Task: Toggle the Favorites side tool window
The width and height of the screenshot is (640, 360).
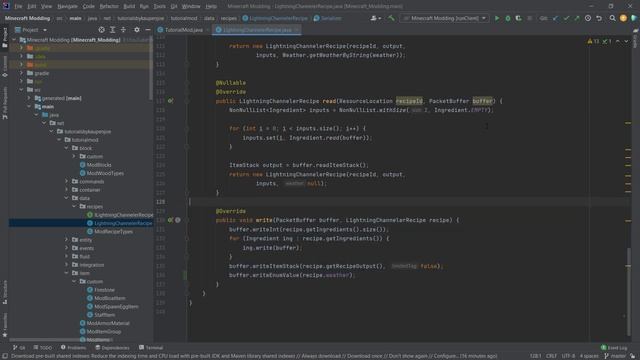Action: click(x=4, y=325)
